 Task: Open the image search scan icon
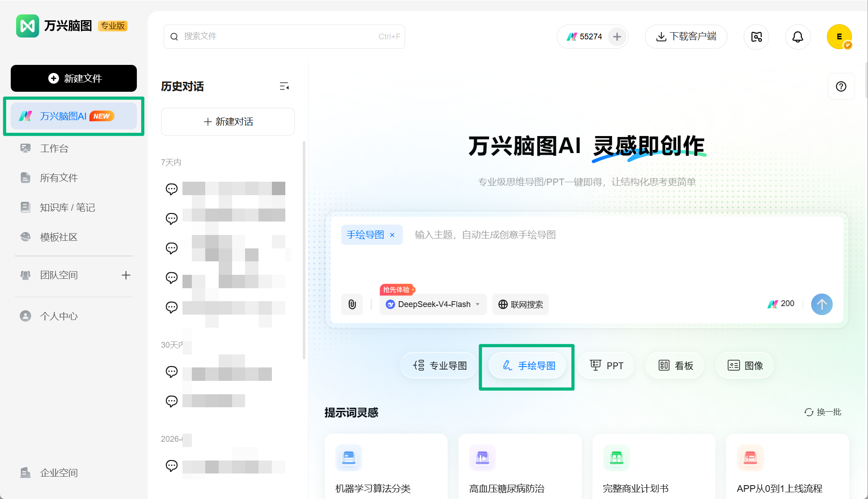[x=756, y=37]
